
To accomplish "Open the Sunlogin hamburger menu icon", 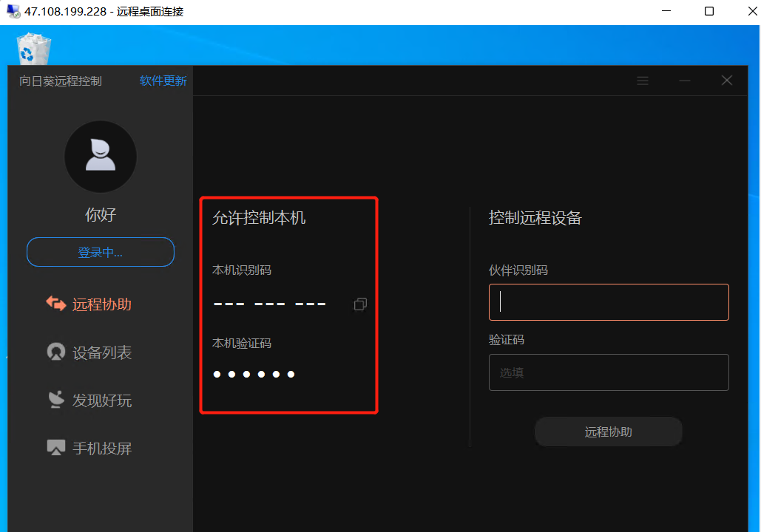I will (643, 81).
